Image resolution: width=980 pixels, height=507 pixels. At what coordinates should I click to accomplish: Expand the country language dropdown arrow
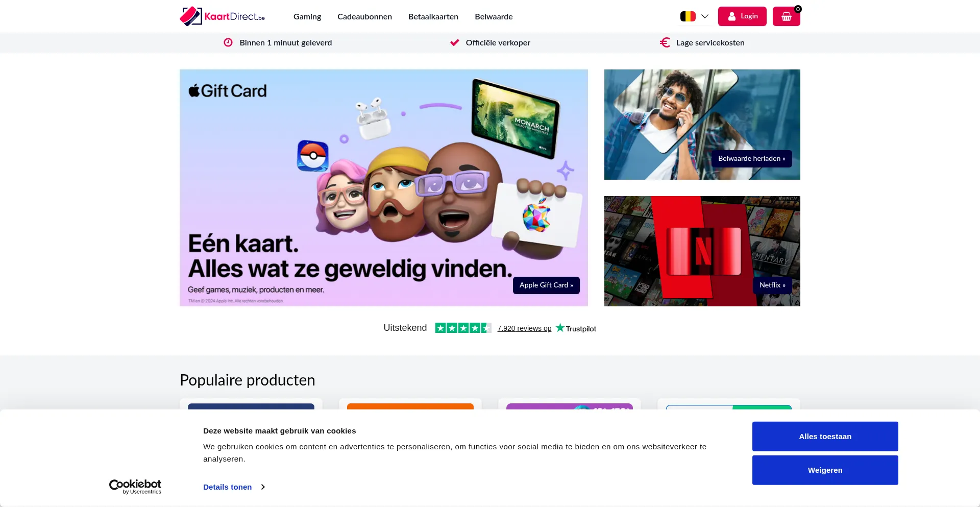pyautogui.click(x=705, y=16)
